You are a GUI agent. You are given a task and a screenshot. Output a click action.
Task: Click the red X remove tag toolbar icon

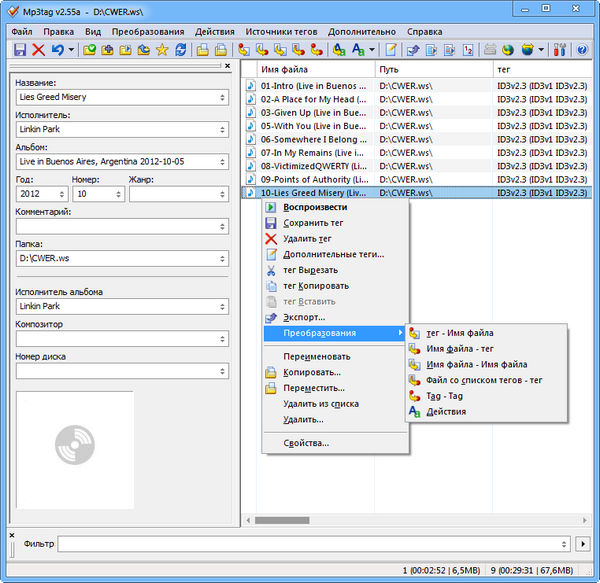pos(38,49)
